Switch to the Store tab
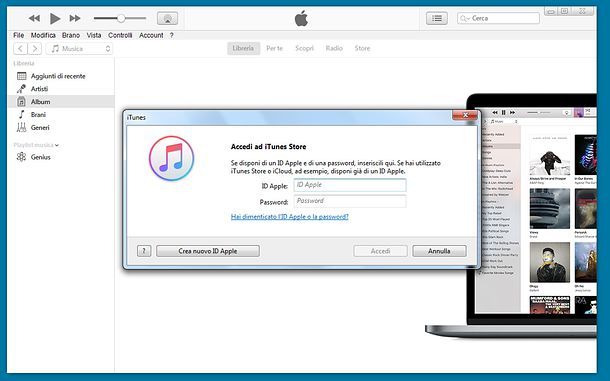Viewport: 610px width, 381px height. click(362, 48)
